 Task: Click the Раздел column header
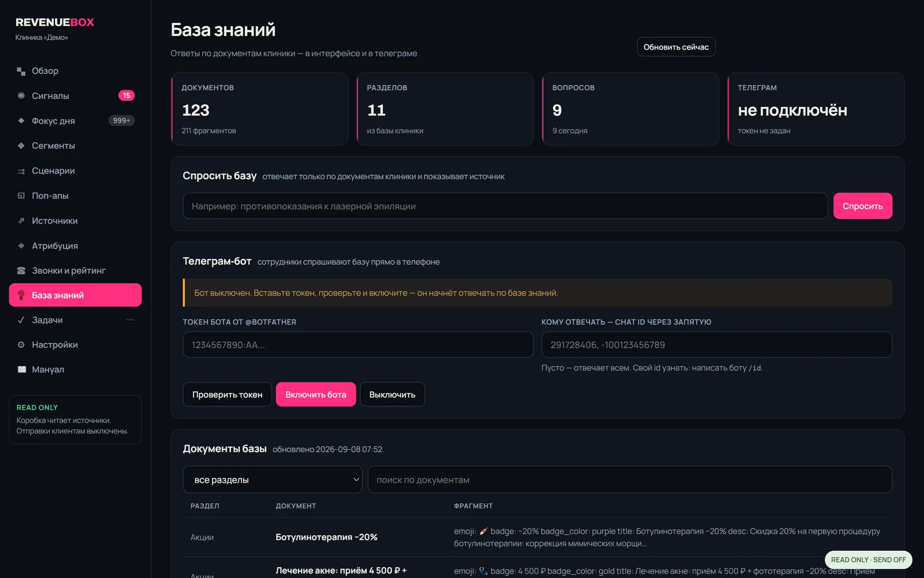205,506
